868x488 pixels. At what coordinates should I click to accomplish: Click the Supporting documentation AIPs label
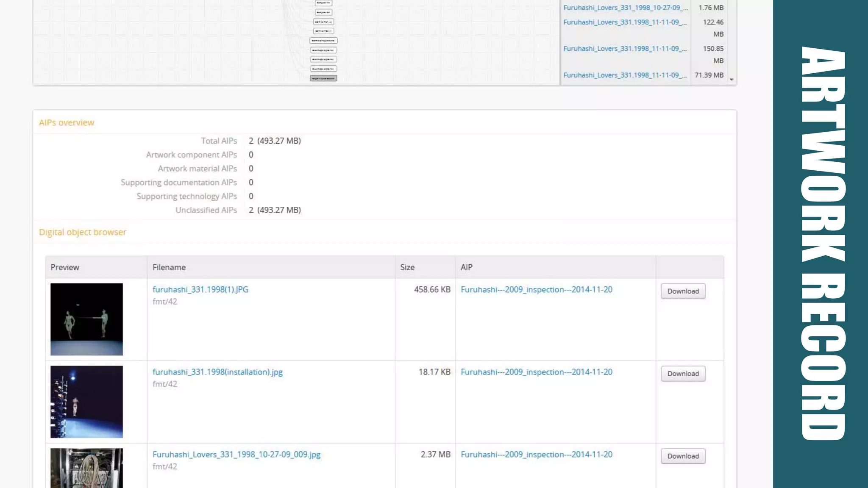pyautogui.click(x=179, y=182)
